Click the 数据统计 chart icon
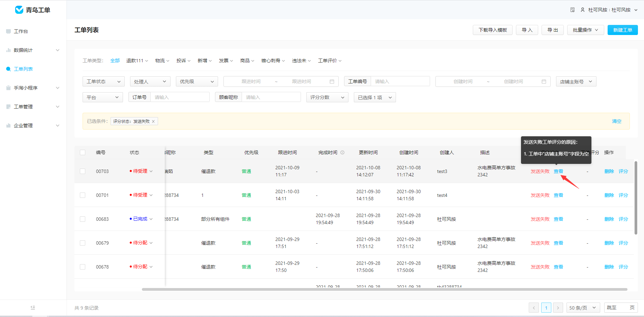The image size is (644, 317). 8,50
